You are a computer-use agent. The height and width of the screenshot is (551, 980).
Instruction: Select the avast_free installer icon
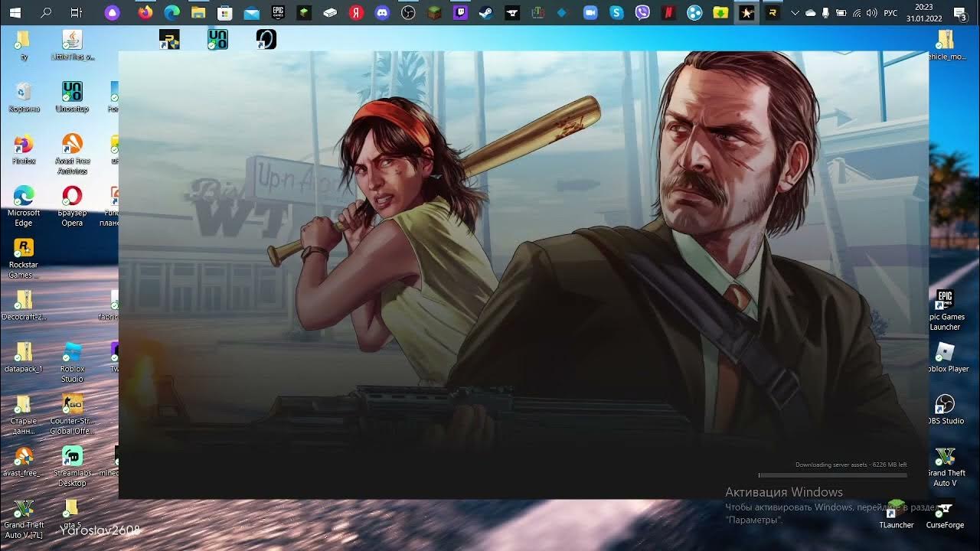tap(24, 461)
